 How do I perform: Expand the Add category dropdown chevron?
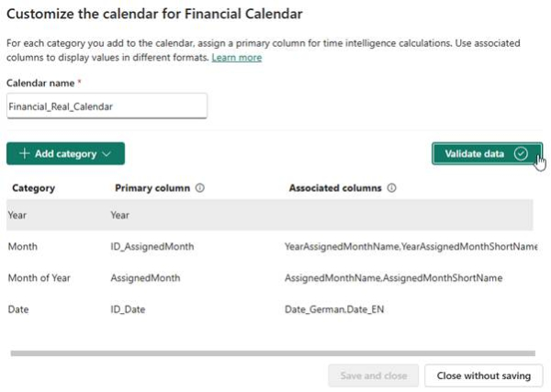click(107, 154)
